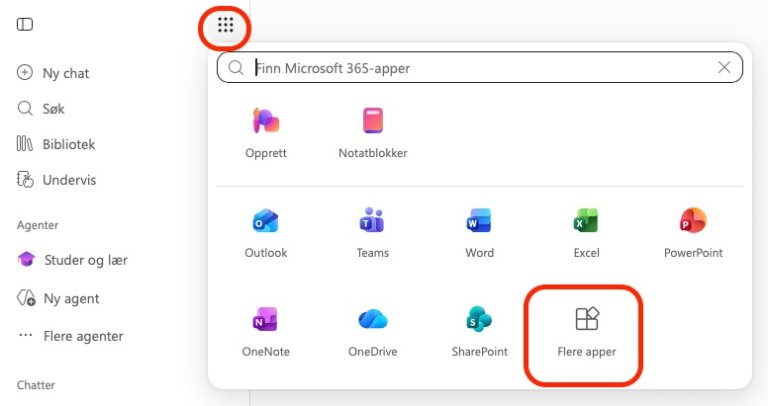The width and height of the screenshot is (768, 406).
Task: Launch PowerPoint from the app list
Action: (693, 233)
